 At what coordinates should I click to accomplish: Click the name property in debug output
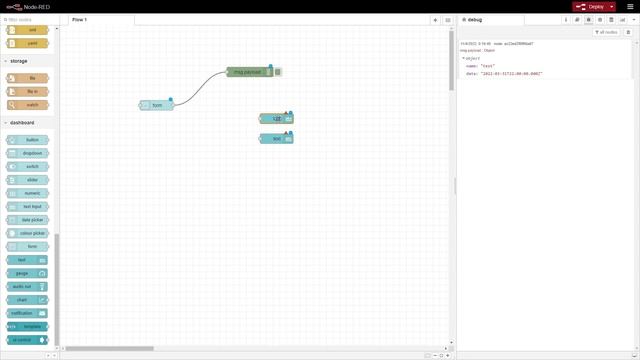(471, 66)
